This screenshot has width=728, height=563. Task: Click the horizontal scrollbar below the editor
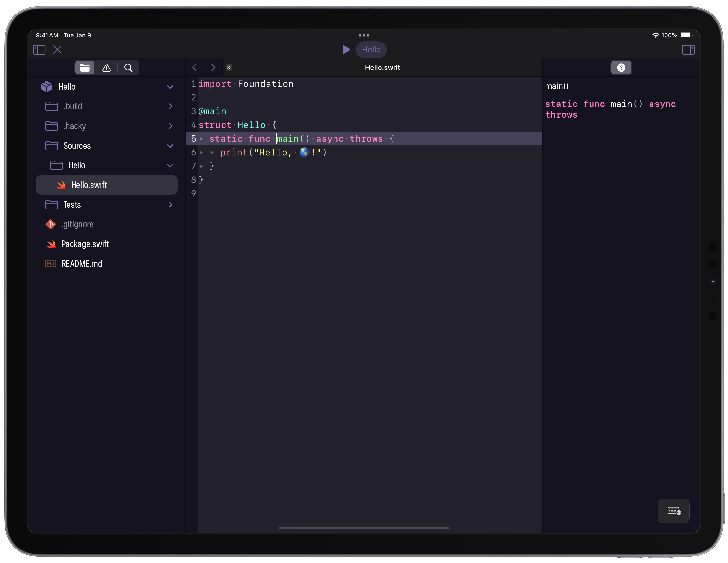(x=364, y=528)
